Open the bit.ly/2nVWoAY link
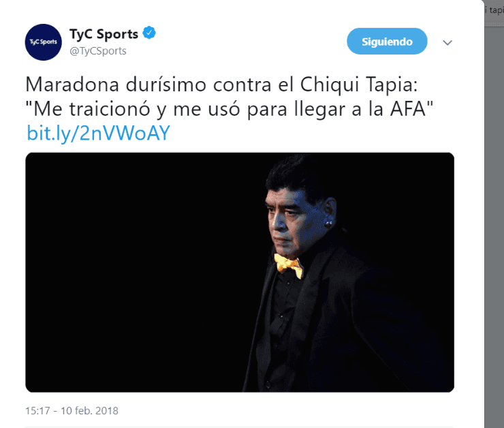Image resolution: width=504 pixels, height=428 pixels. [x=98, y=133]
